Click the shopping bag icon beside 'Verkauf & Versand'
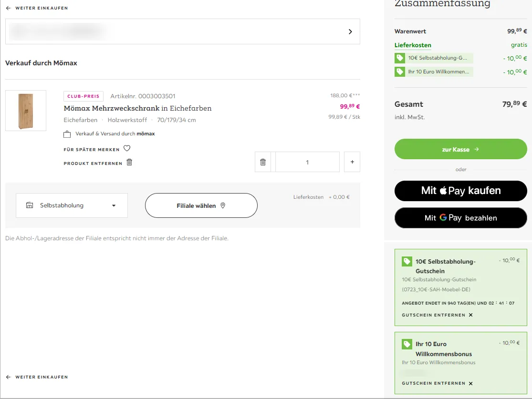Image resolution: width=532 pixels, height=399 pixels. click(67, 134)
